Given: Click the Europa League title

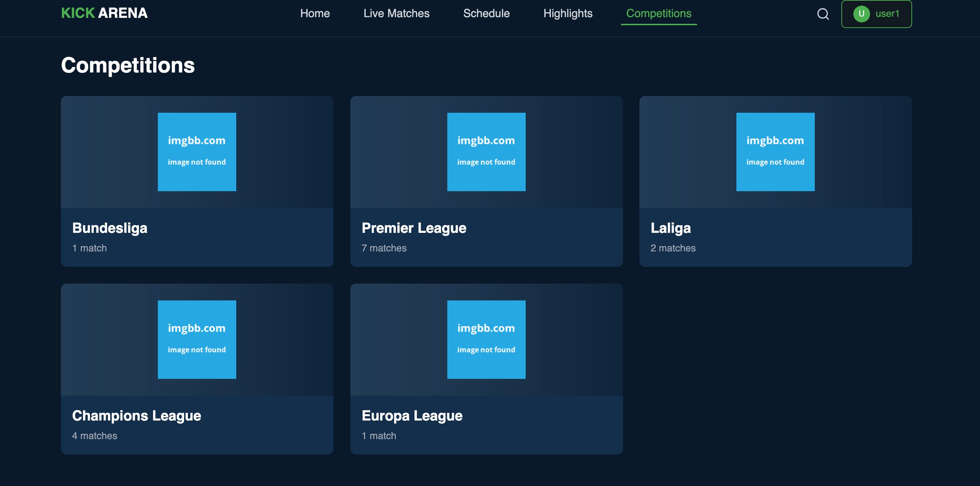Looking at the screenshot, I should pos(412,416).
